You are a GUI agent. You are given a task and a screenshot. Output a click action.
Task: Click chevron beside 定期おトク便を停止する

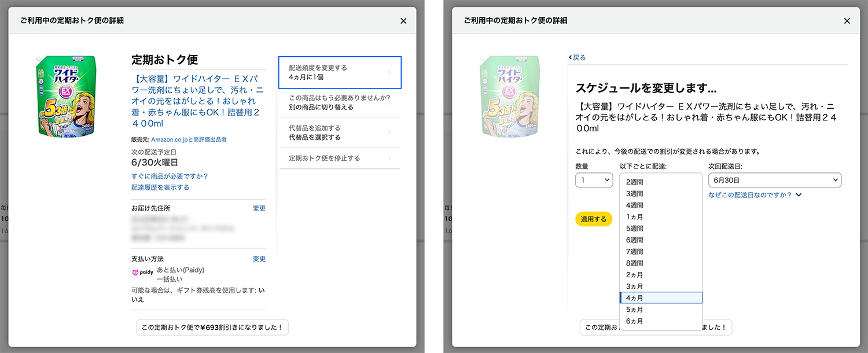pos(389,158)
